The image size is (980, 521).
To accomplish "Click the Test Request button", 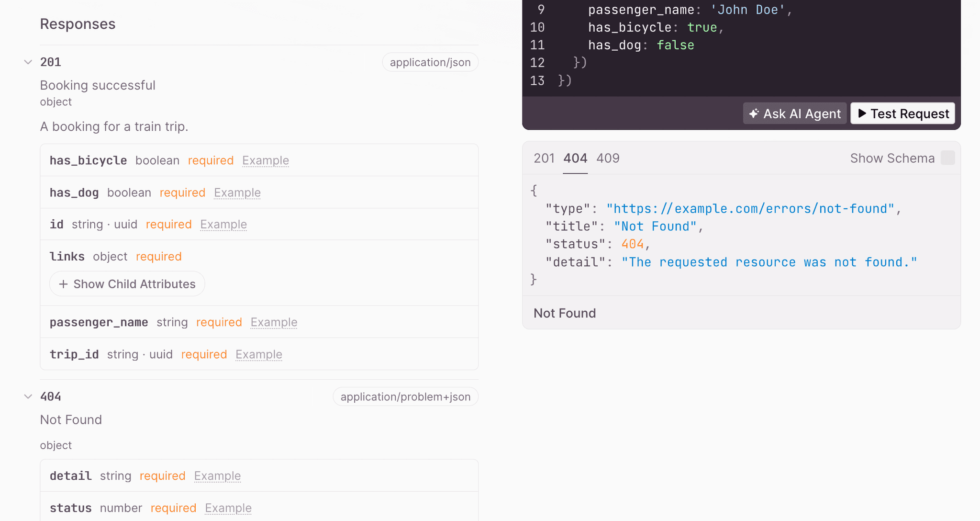I will (902, 113).
